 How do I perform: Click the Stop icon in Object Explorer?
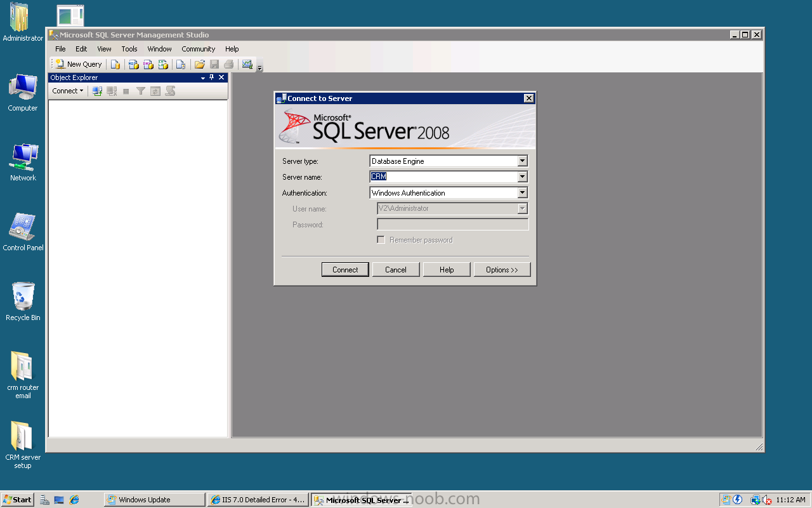[x=126, y=91]
